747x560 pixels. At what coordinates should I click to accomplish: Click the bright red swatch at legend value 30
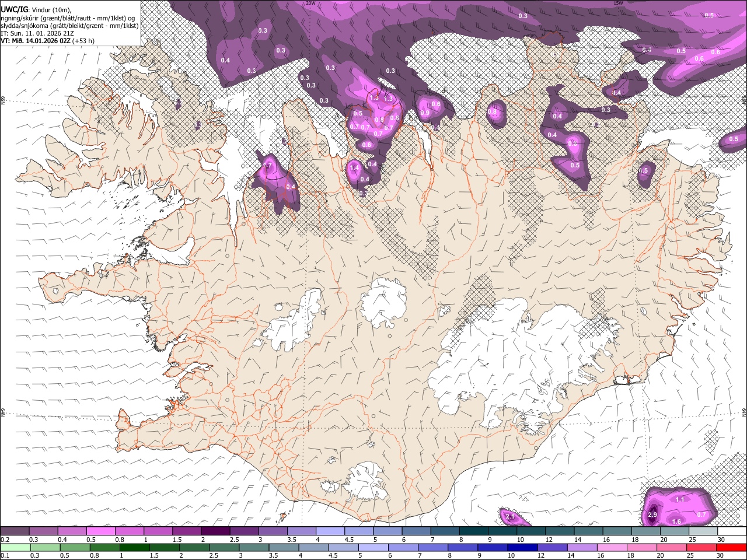click(x=731, y=547)
